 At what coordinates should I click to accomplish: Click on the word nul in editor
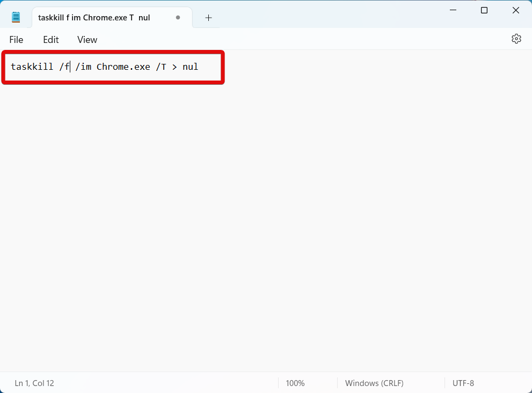click(x=191, y=67)
